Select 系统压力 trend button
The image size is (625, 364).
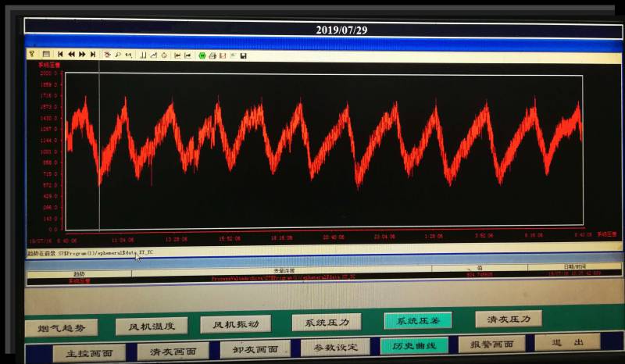(327, 322)
